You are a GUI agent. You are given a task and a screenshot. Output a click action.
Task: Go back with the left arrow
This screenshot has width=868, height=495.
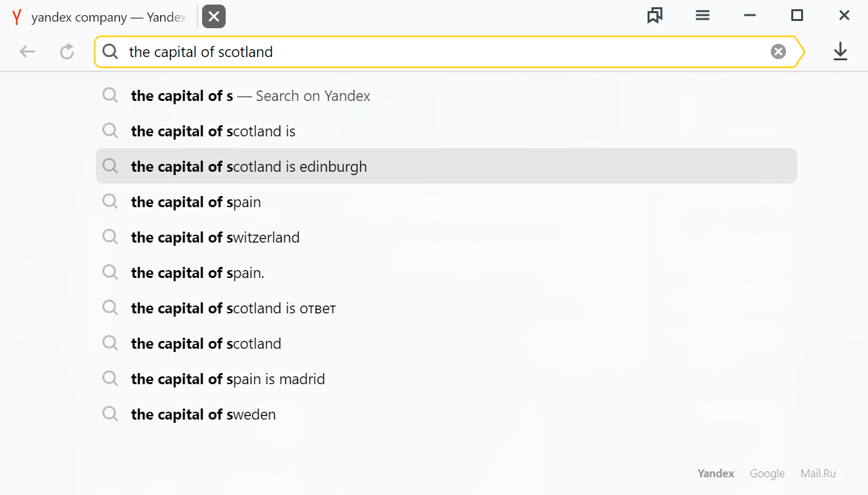point(27,52)
